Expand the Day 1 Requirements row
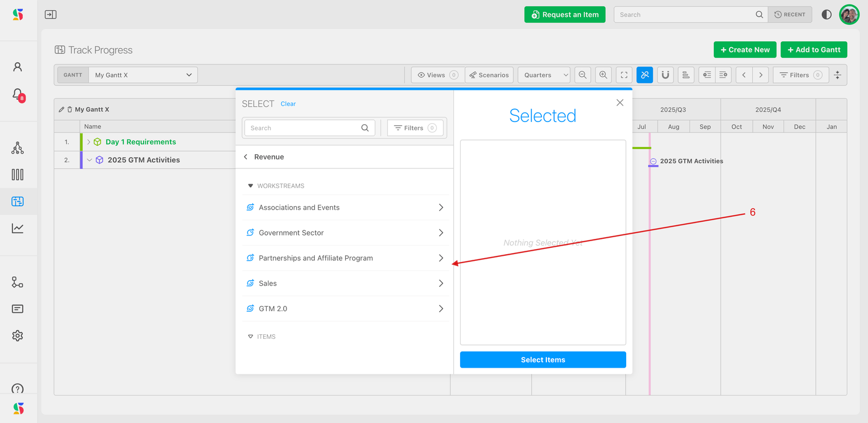The height and width of the screenshot is (423, 868). (89, 142)
